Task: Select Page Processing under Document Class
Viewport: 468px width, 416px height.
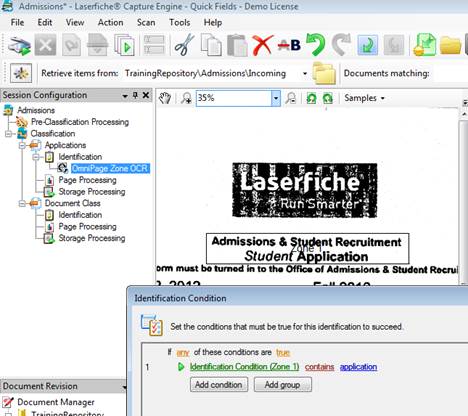Action: click(87, 227)
